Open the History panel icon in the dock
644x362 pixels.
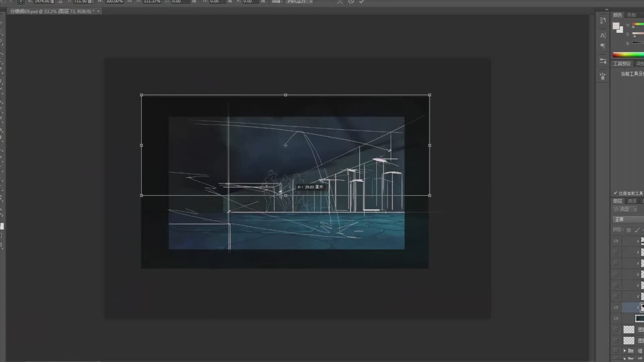click(x=603, y=21)
